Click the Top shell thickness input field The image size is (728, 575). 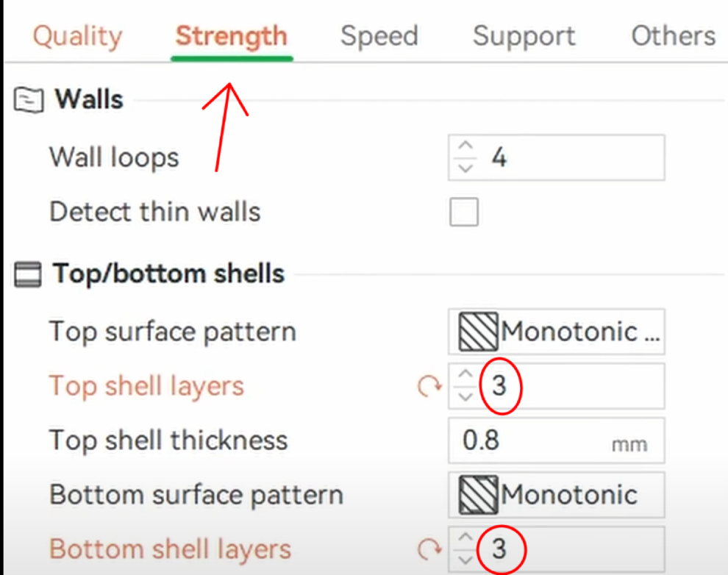pos(529,440)
